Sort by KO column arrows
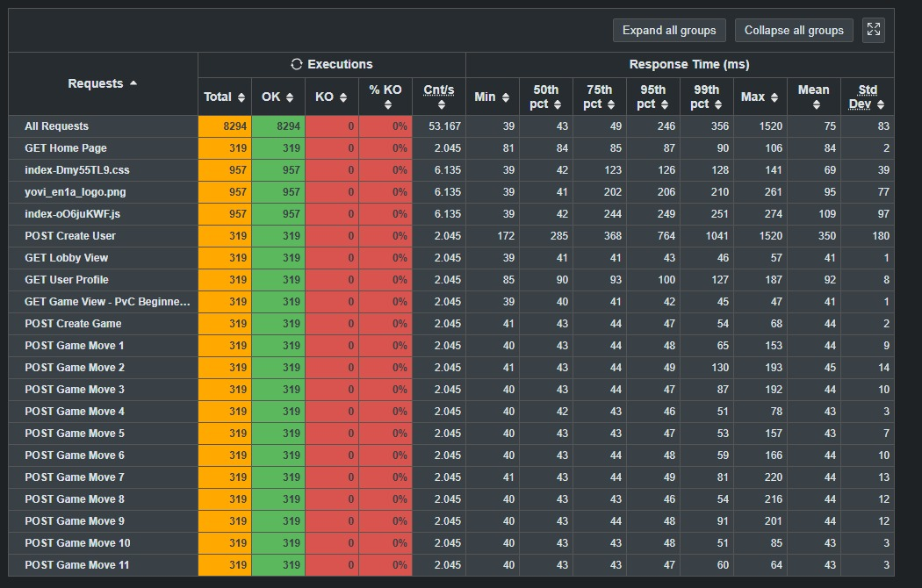The height and width of the screenshot is (588, 922). pos(342,97)
